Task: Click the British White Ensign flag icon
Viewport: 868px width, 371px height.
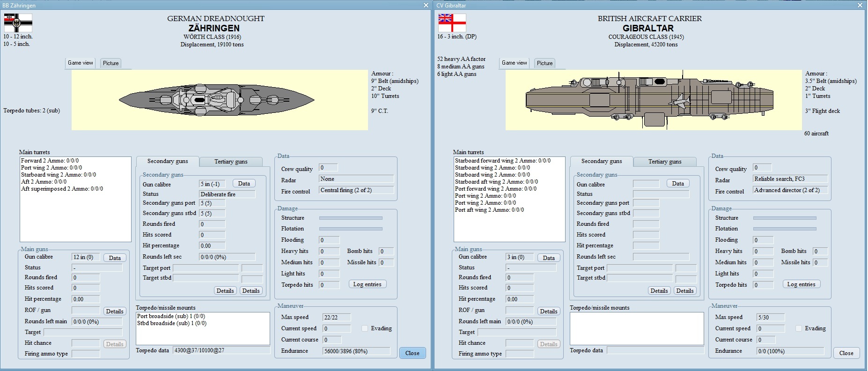Action: pyautogui.click(x=452, y=22)
